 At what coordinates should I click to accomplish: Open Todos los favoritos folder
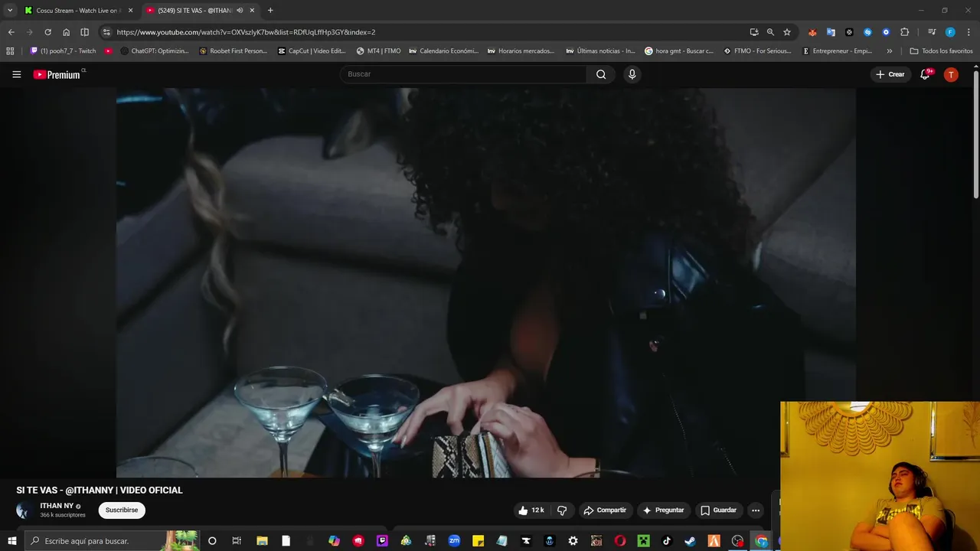click(x=941, y=51)
